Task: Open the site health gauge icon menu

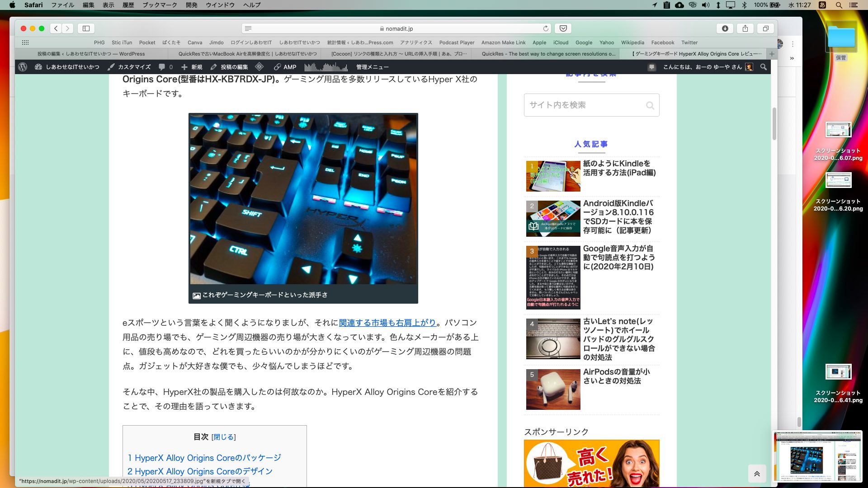Action: click(38, 67)
